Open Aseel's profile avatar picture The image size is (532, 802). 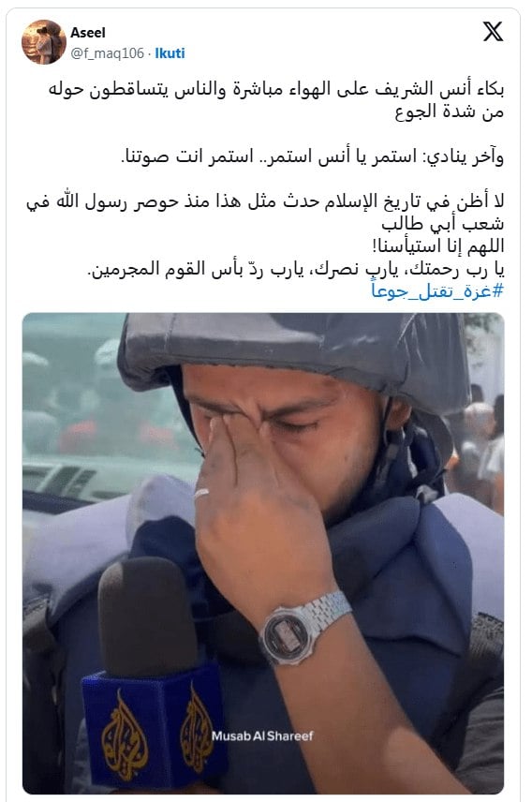coord(44,42)
